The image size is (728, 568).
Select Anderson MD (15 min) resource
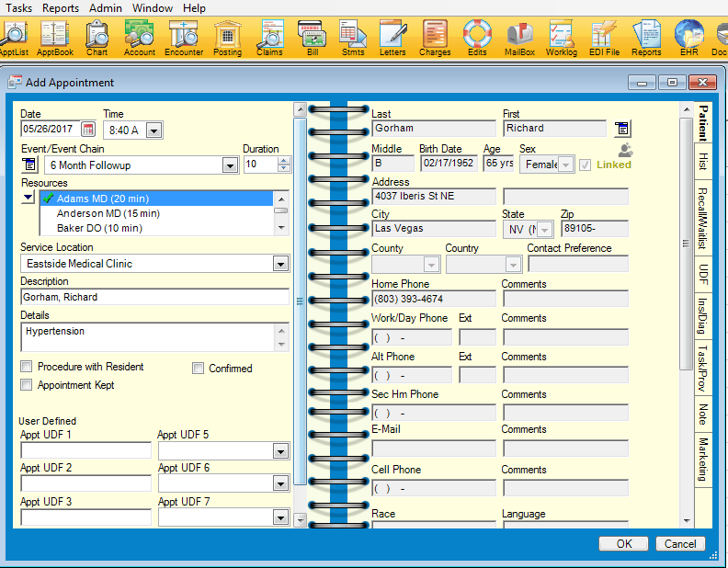[x=157, y=213]
